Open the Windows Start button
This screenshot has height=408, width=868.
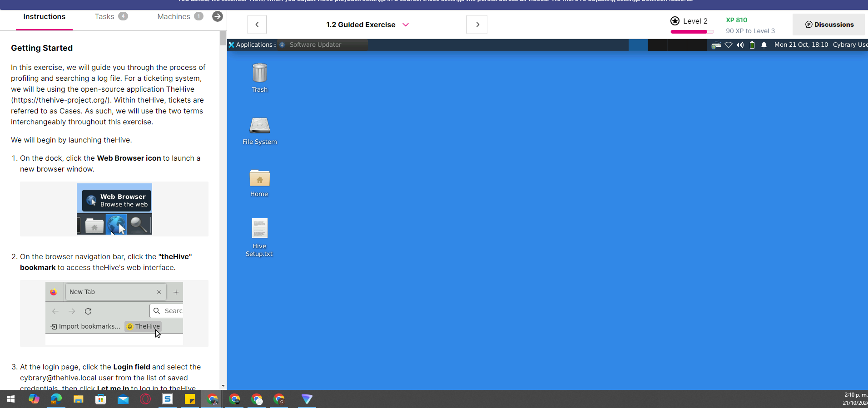[11, 399]
